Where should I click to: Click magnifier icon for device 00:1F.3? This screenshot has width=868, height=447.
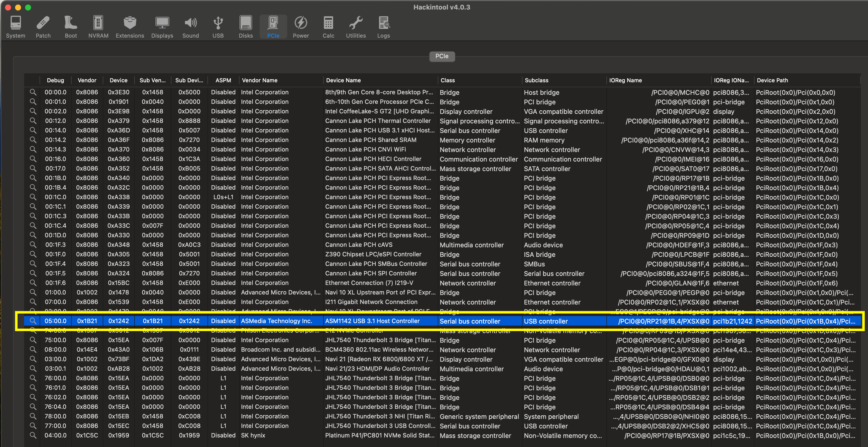(33, 245)
